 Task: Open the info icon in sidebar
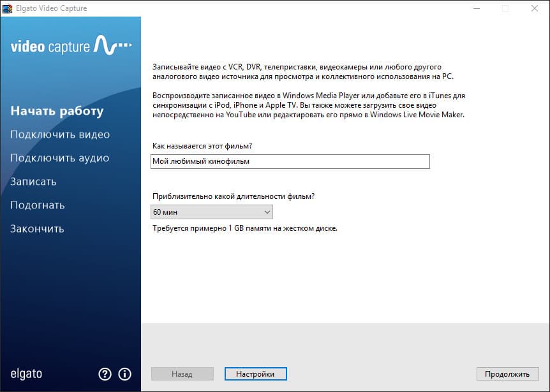[124, 374]
